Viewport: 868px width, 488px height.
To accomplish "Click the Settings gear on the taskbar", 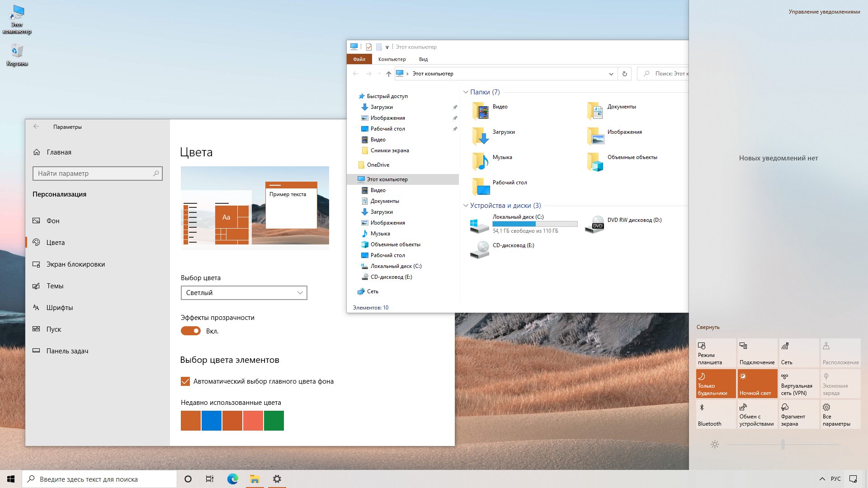I will (x=277, y=479).
